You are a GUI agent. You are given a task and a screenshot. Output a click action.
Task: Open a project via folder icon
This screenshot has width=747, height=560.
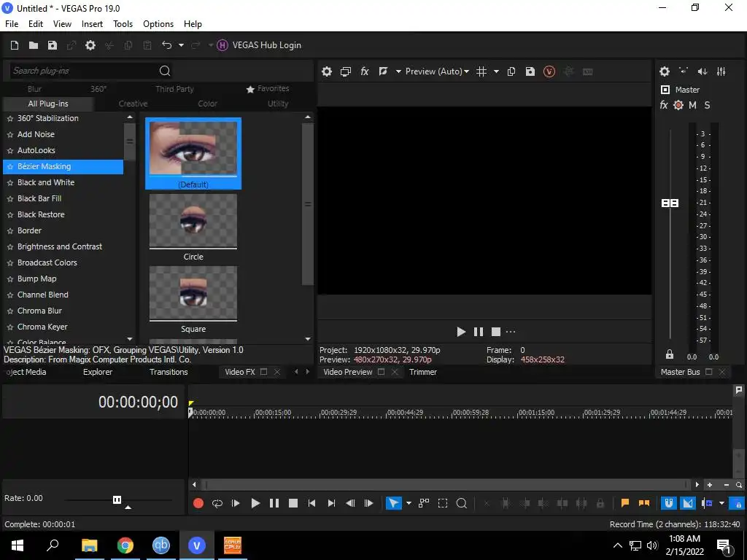click(x=34, y=45)
